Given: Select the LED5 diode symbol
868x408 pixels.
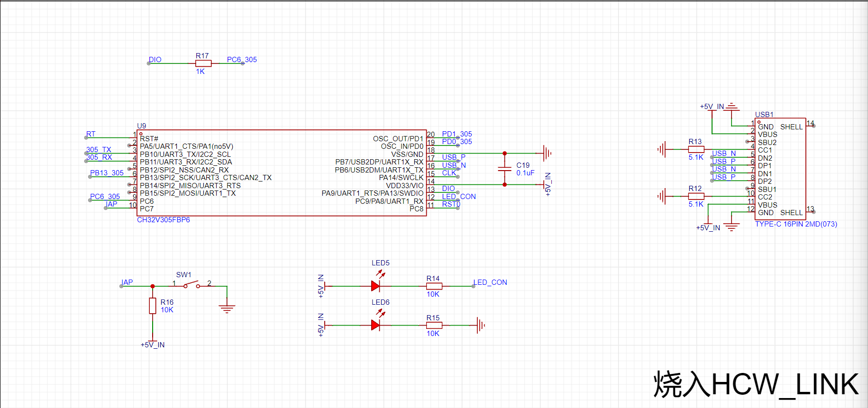Looking at the screenshot, I should coord(375,286).
